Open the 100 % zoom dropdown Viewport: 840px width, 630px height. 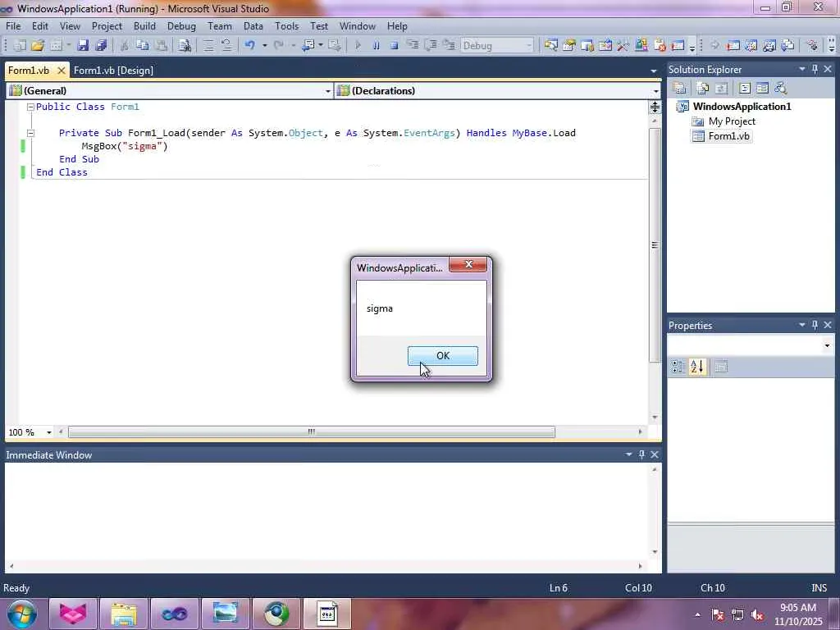point(48,432)
